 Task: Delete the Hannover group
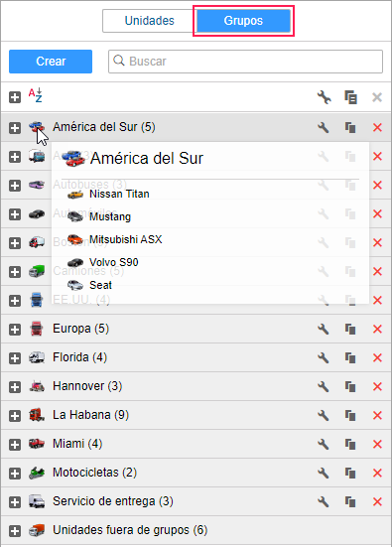click(x=377, y=386)
